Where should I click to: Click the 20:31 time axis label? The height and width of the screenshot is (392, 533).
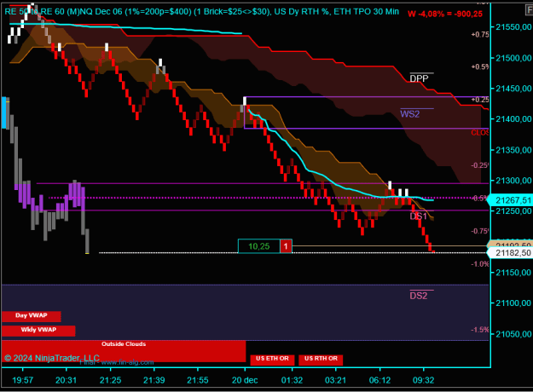66,380
